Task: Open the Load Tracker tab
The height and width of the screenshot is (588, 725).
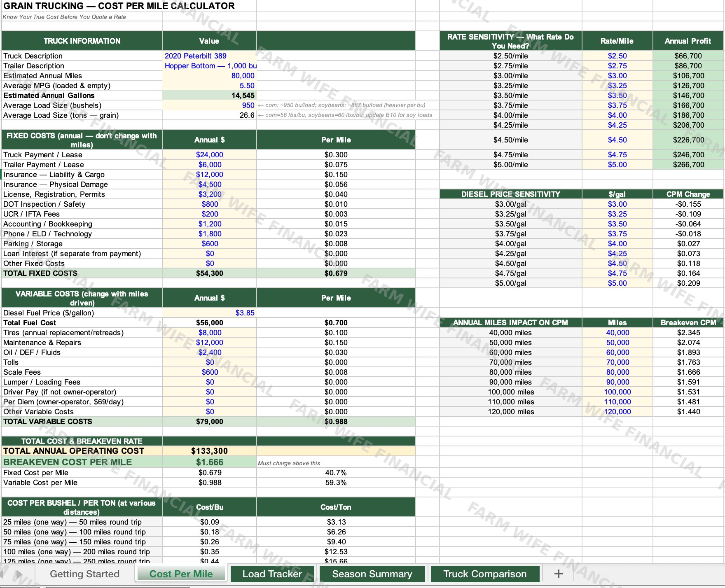Action: (272, 574)
